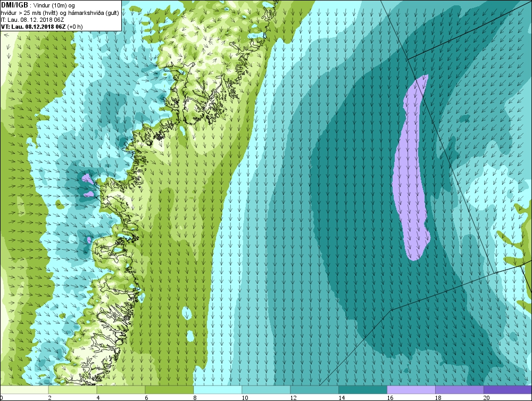Click the 6–8 m/s olive green legend swatch

(169, 389)
